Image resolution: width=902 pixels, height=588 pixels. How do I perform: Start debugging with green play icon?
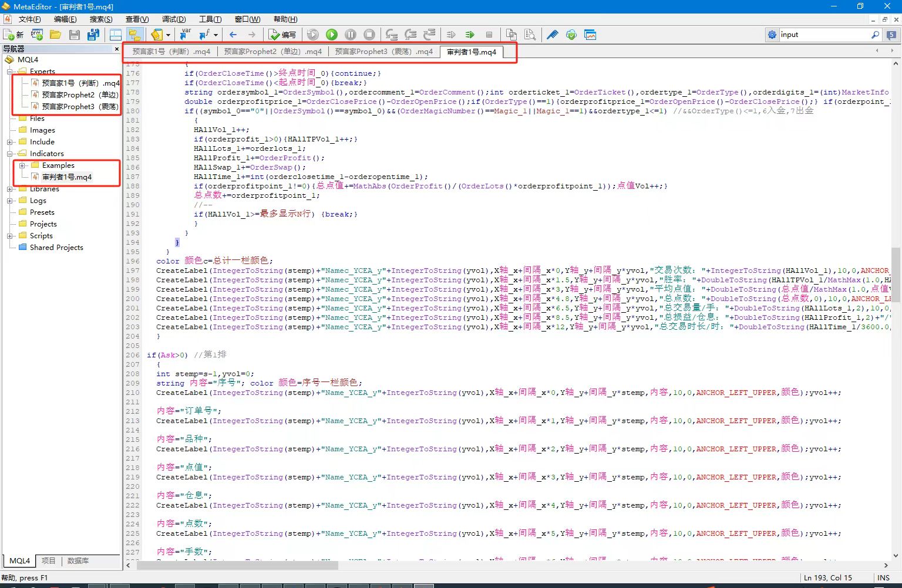332,35
